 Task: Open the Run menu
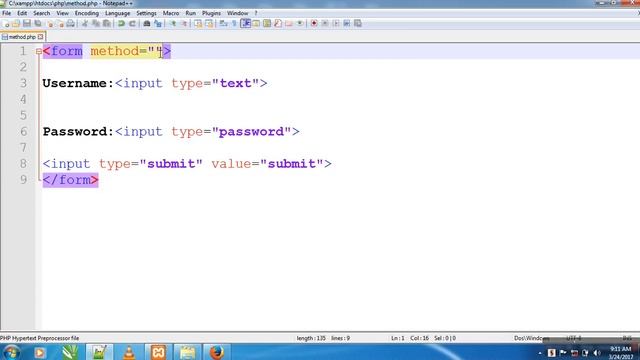(x=191, y=13)
